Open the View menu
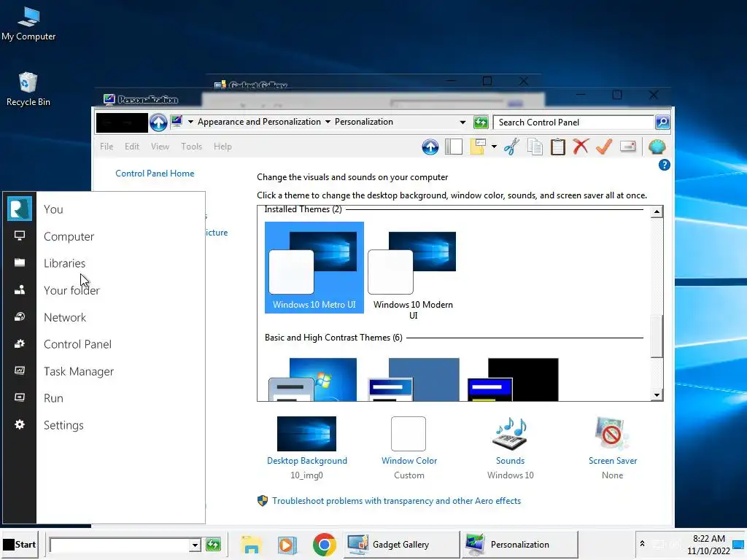 pos(160,147)
